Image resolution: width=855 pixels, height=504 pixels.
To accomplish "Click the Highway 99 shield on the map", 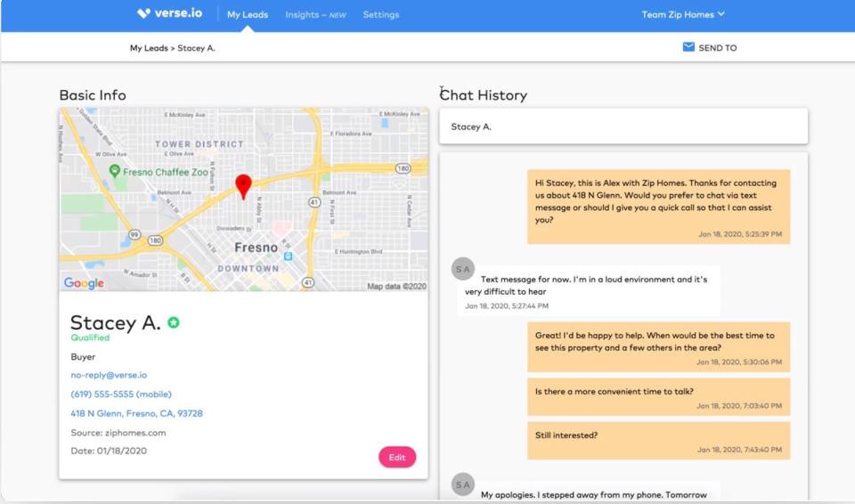I will coord(134,234).
